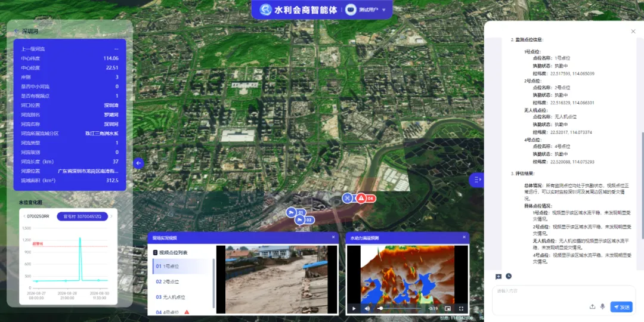Click the drone marker icon on map
This screenshot has height=322, width=644.
point(348,198)
